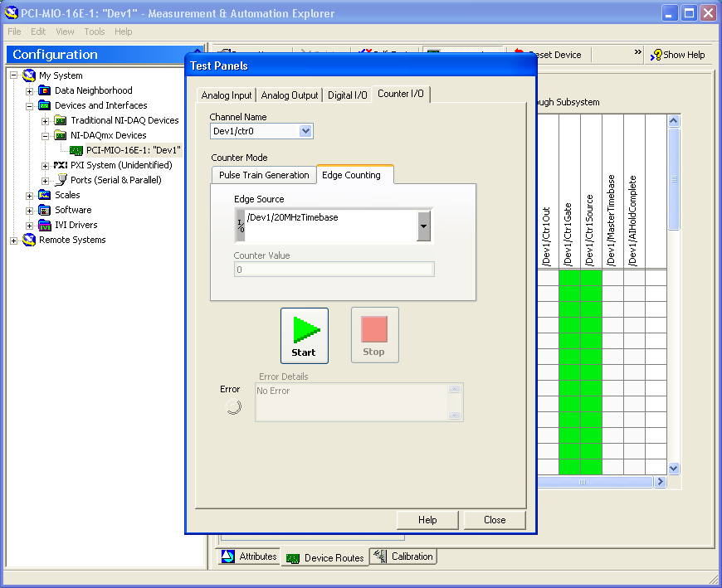Click the Error Details text box
Screen dimensions: 722x588
[359, 402]
